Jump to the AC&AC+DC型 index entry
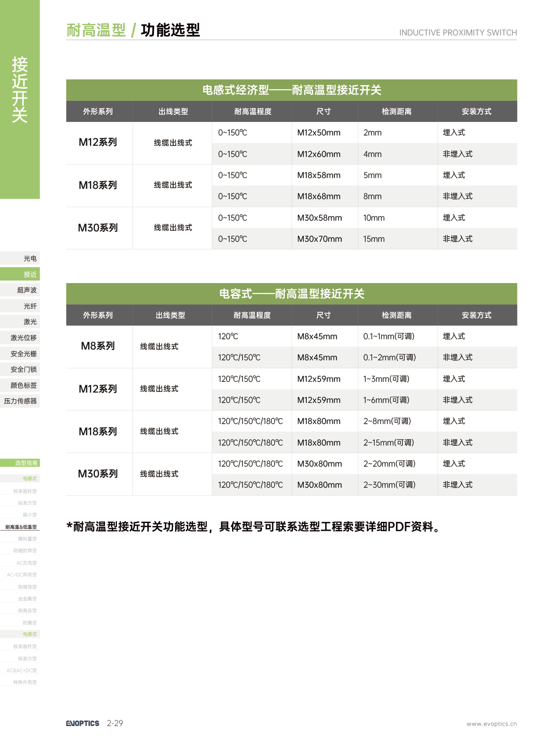The width and height of the screenshot is (557, 756). [22, 670]
